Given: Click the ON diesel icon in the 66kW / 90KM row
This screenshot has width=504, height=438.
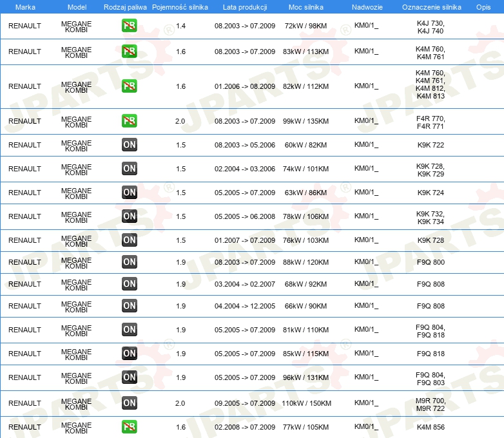Looking at the screenshot, I should click(129, 305).
